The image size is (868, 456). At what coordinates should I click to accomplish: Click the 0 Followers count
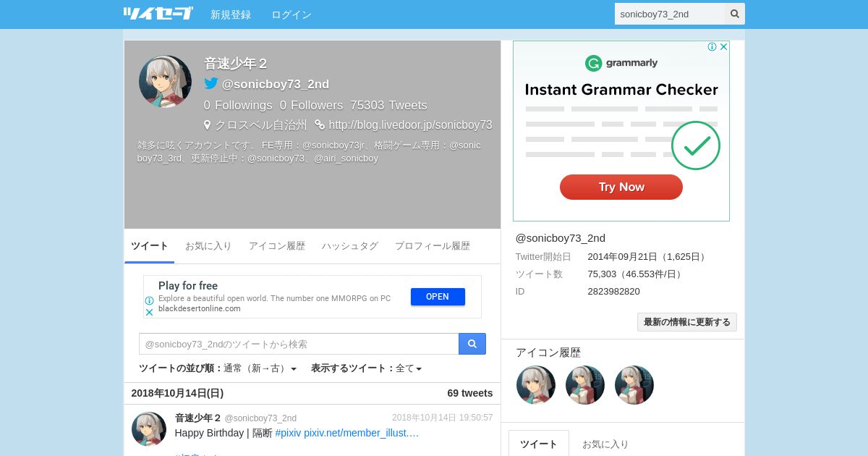click(312, 105)
